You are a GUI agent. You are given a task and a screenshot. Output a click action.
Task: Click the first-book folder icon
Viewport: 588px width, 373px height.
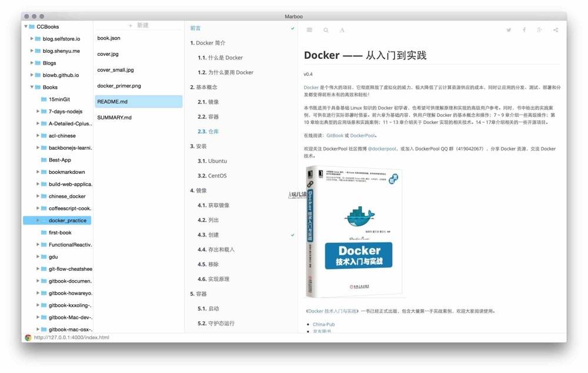[44, 233]
